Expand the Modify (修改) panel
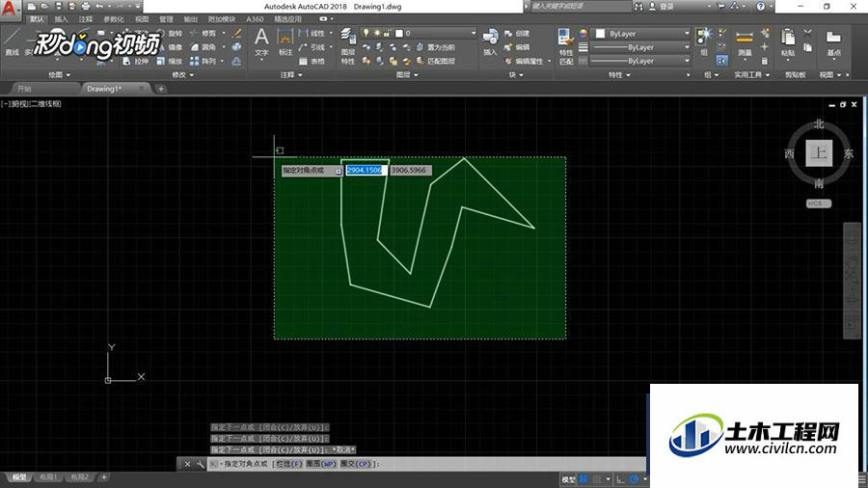Image resolution: width=868 pixels, height=488 pixels. pos(182,74)
